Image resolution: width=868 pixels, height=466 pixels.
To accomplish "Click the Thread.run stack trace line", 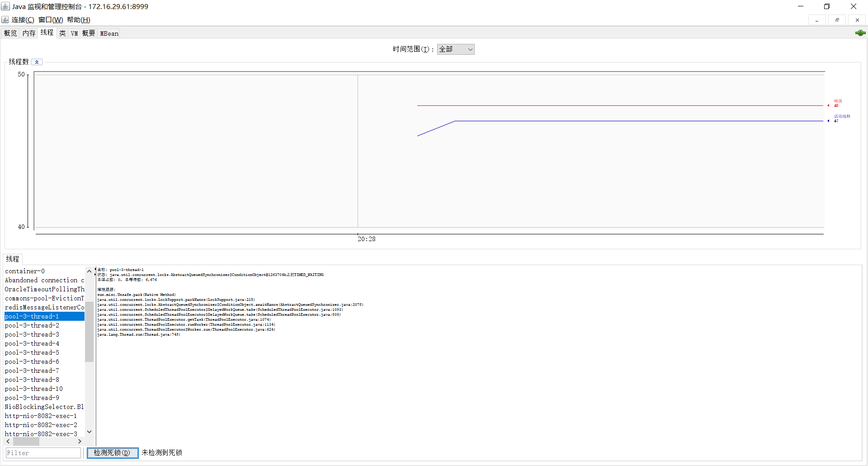I will pos(139,334).
